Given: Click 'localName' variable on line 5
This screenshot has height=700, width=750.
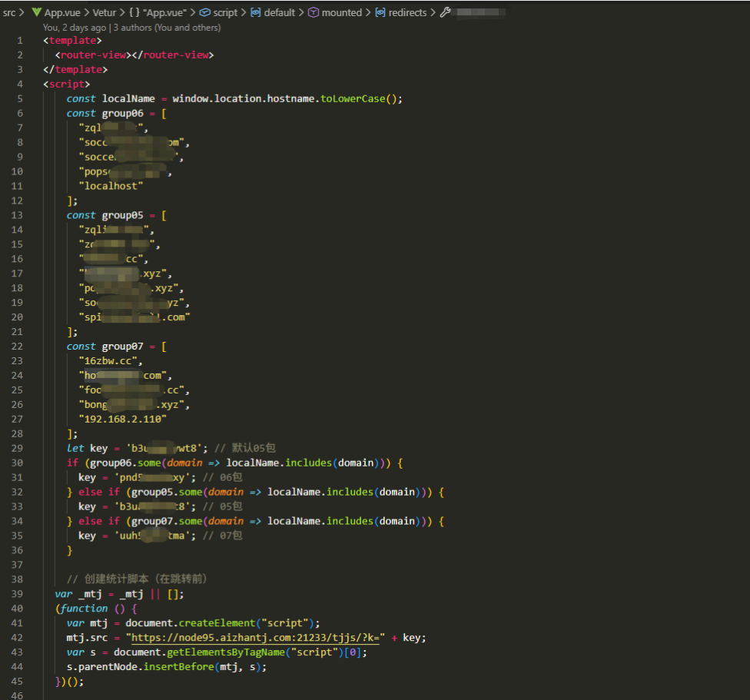Looking at the screenshot, I should coord(128,99).
